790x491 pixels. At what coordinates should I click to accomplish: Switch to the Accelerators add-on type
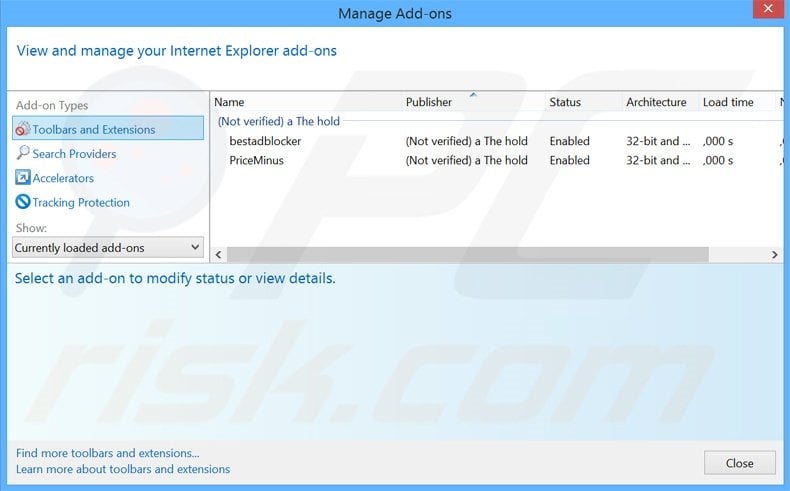pos(63,178)
